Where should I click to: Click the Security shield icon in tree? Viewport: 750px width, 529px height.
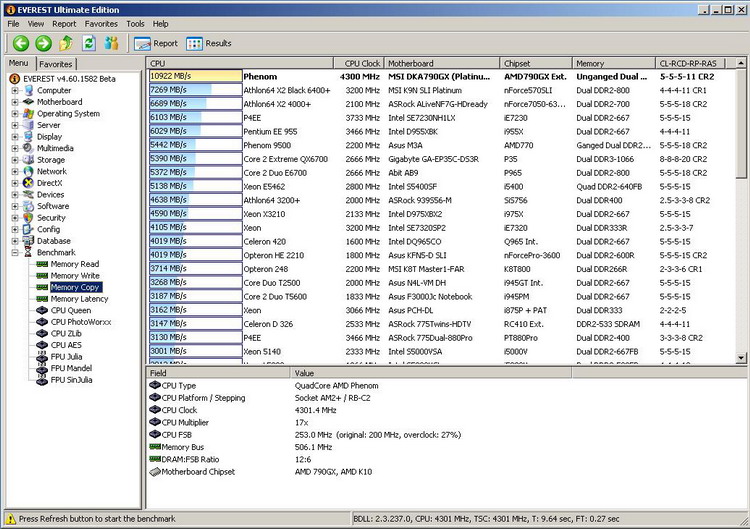tap(28, 218)
